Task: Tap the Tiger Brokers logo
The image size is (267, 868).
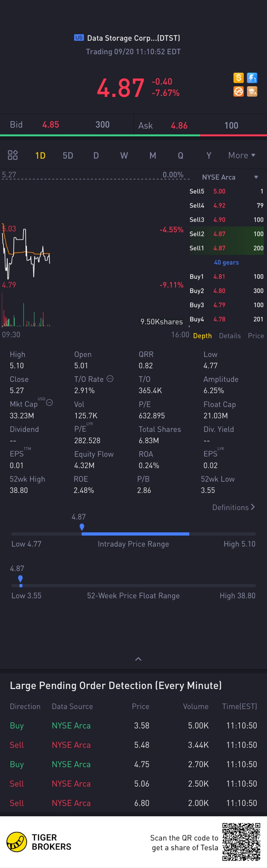Action: point(17,842)
